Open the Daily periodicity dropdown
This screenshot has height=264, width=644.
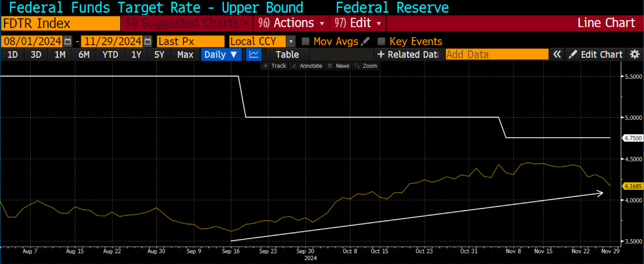221,54
